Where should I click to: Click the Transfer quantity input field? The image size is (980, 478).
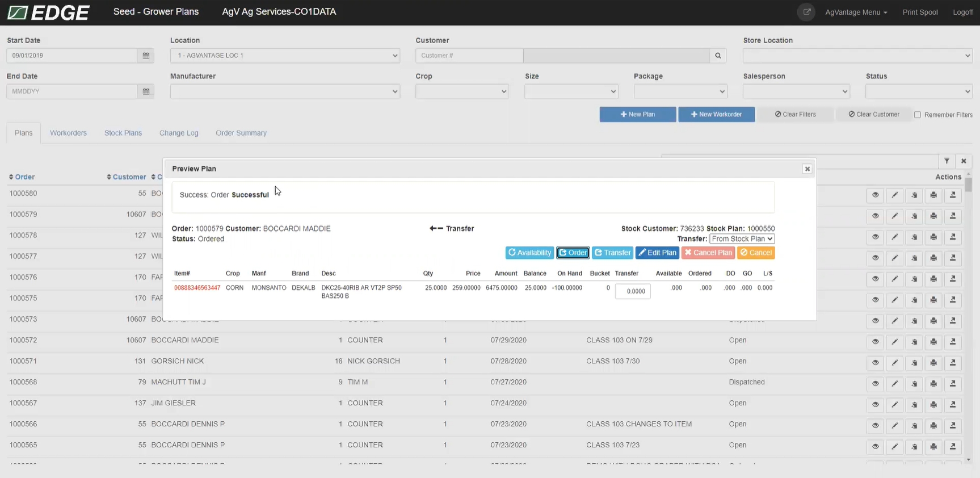click(633, 291)
